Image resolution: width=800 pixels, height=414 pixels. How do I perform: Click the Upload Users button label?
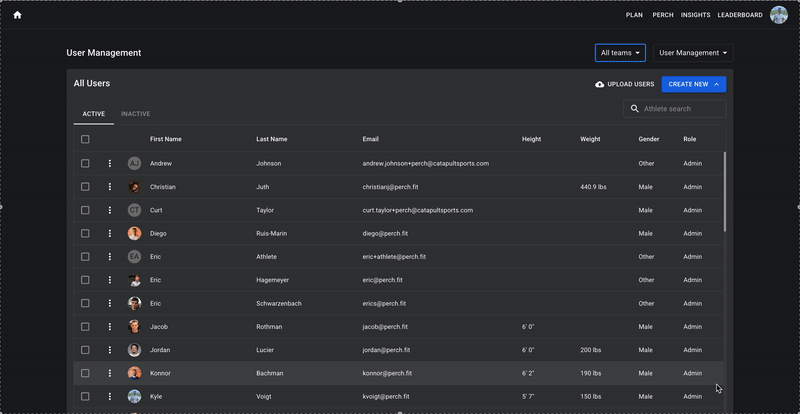tap(631, 84)
